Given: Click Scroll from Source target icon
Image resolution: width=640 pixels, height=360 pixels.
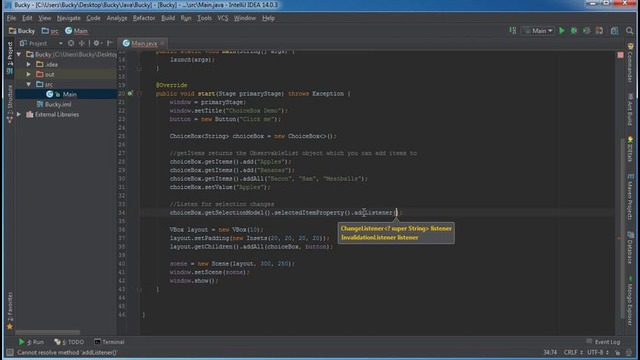Looking at the screenshot, I should [x=71, y=43].
